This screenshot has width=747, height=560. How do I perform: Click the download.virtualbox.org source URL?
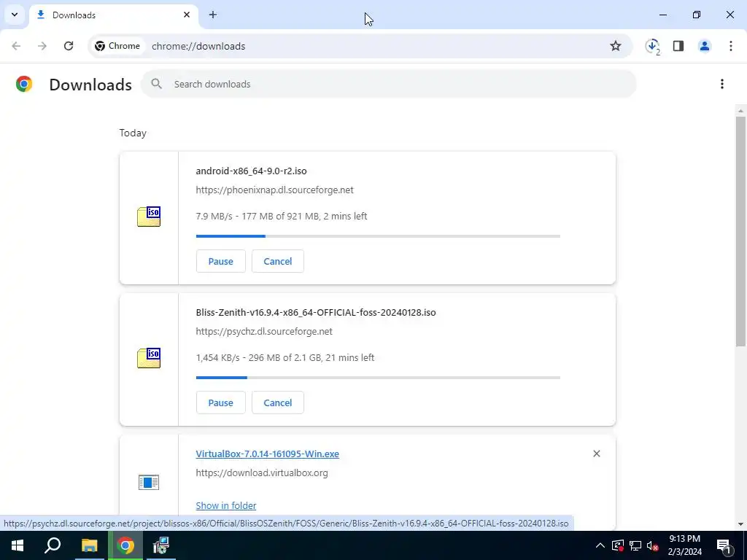coord(262,472)
